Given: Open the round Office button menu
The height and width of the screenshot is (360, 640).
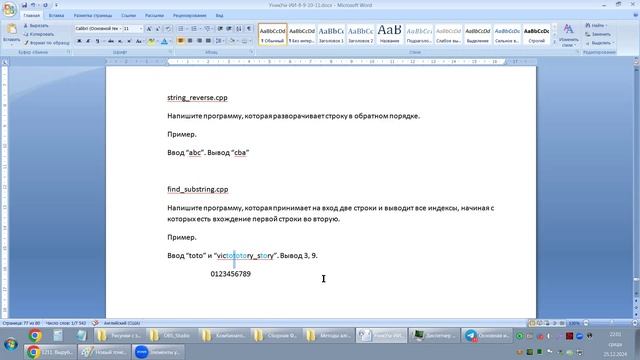Looking at the screenshot, I should pyautogui.click(x=9, y=10).
